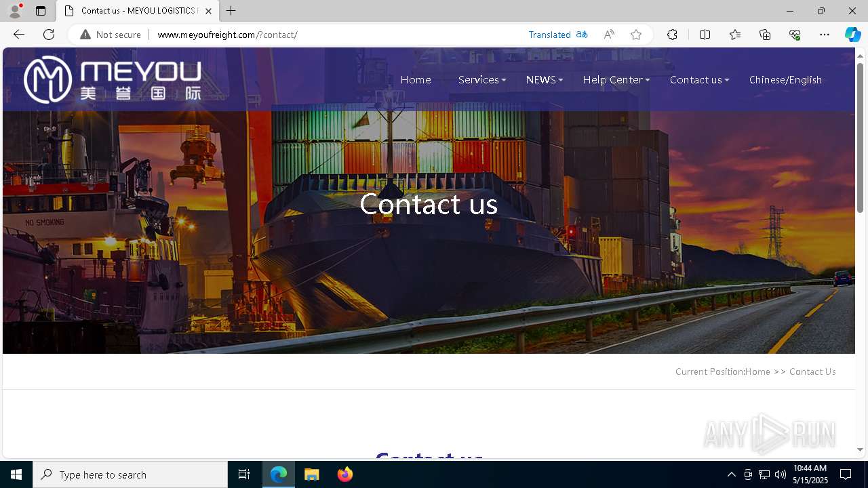Launch Firefox from the taskbar
Viewport: 868px width, 488px height.
pos(344,474)
